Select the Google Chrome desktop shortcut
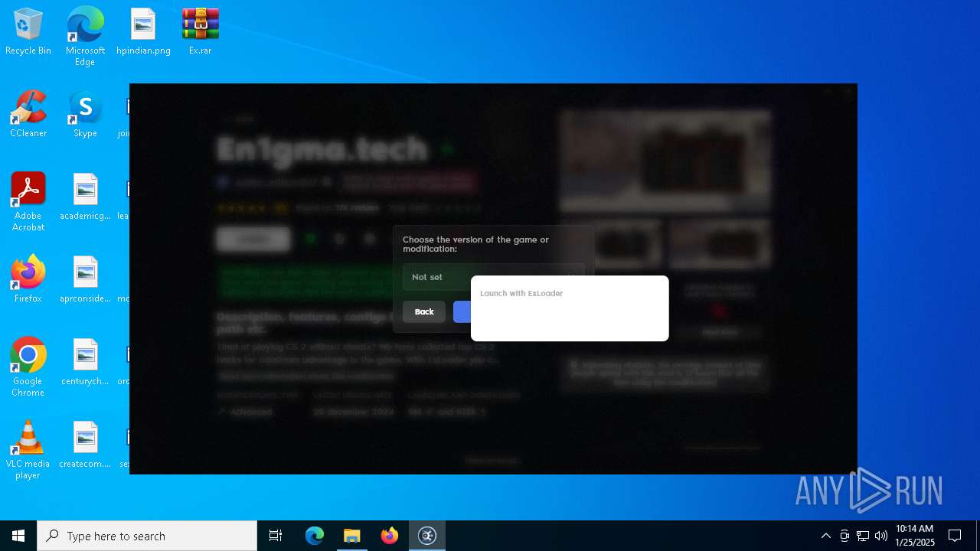 point(28,367)
